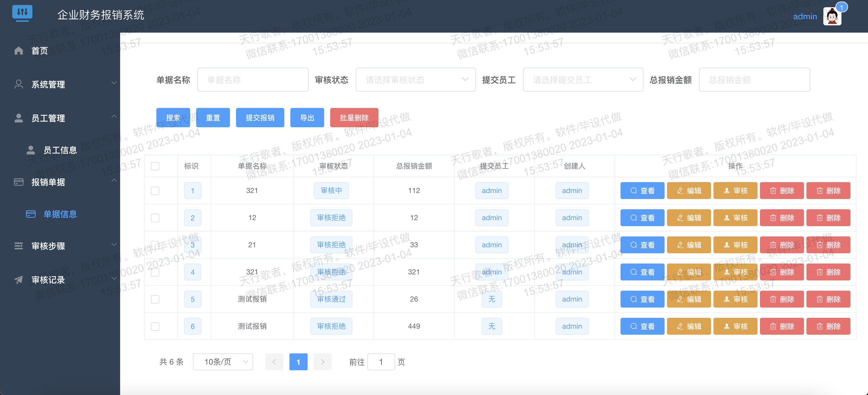Select the 单据信息 document icon
Image resolution: width=868 pixels, height=395 pixels.
coord(31,214)
